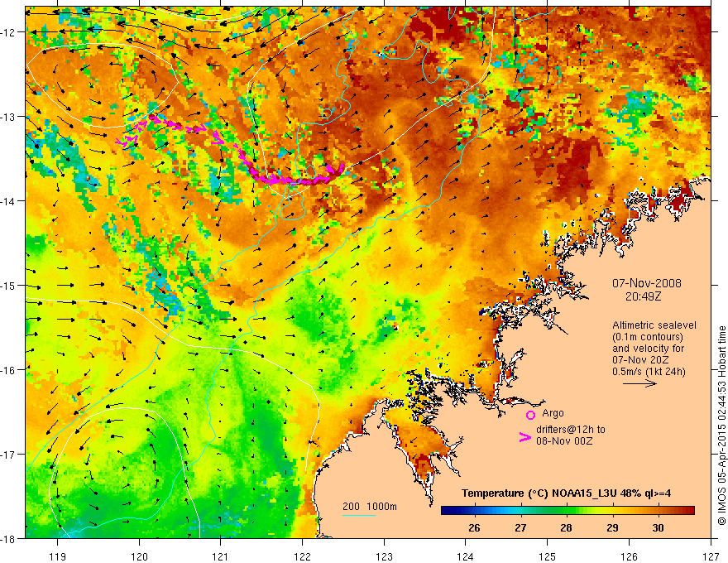Click the 'Altimetric sealevel' legend text
Image resolution: width=728 pixels, height=563 pixels.
654,325
